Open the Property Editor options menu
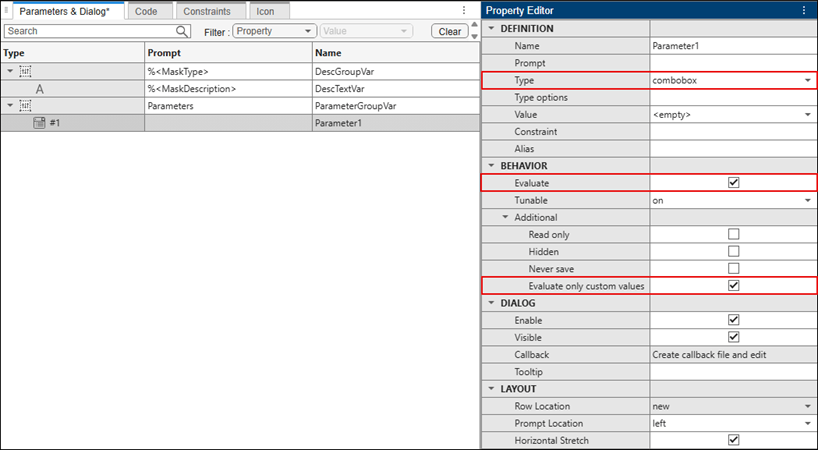Image resolution: width=818 pixels, height=450 pixels. 804,10
